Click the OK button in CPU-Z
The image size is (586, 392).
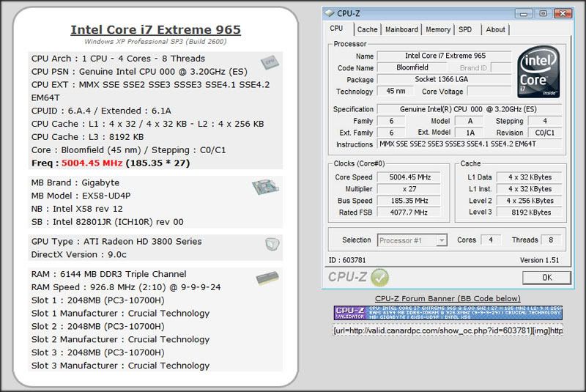546,278
